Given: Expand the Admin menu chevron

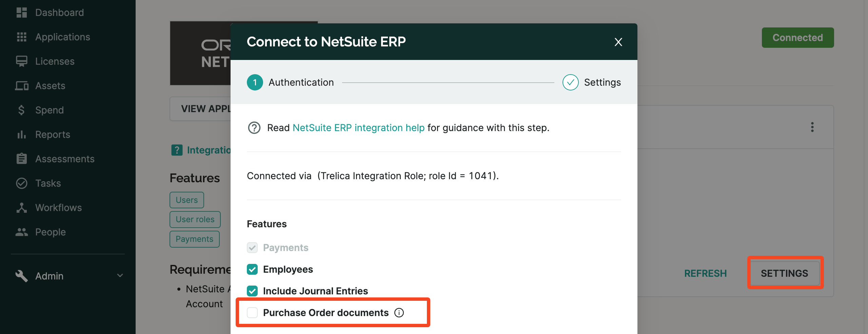Looking at the screenshot, I should [x=120, y=276].
